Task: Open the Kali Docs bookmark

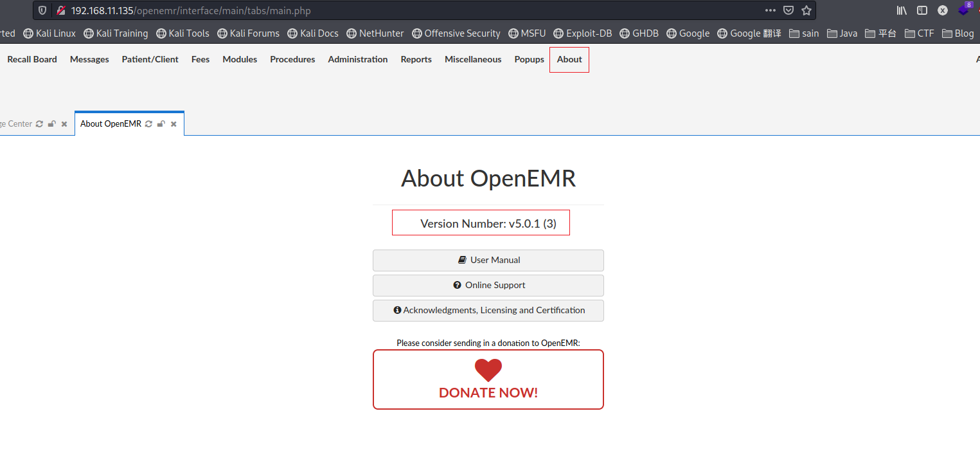Action: [313, 33]
